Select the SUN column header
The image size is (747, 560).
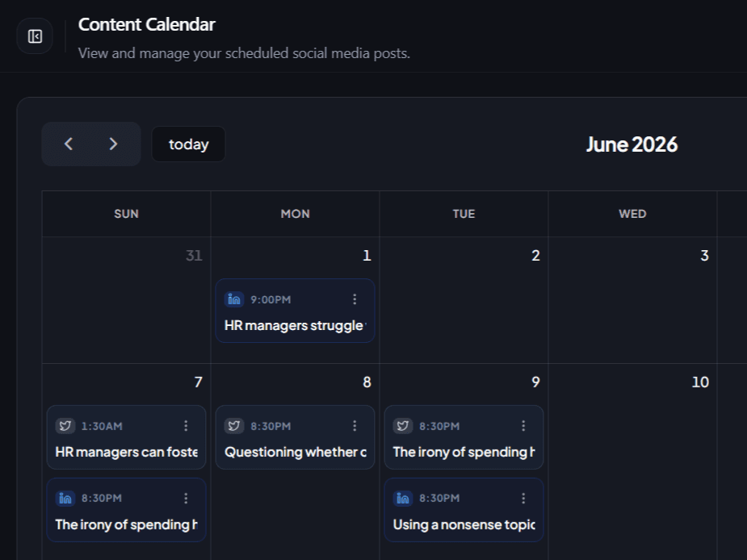[126, 214]
